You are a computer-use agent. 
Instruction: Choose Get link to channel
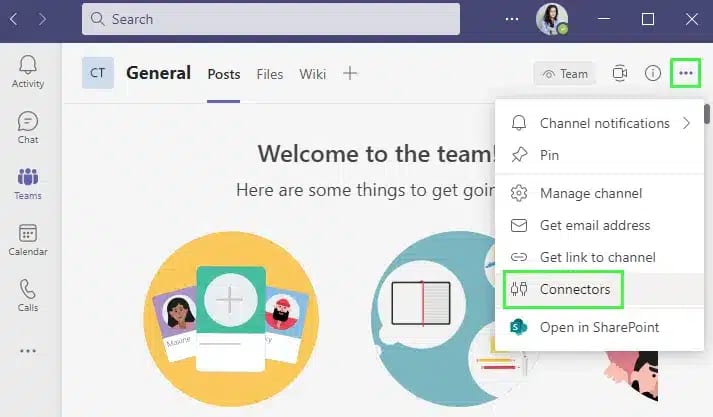(x=599, y=257)
